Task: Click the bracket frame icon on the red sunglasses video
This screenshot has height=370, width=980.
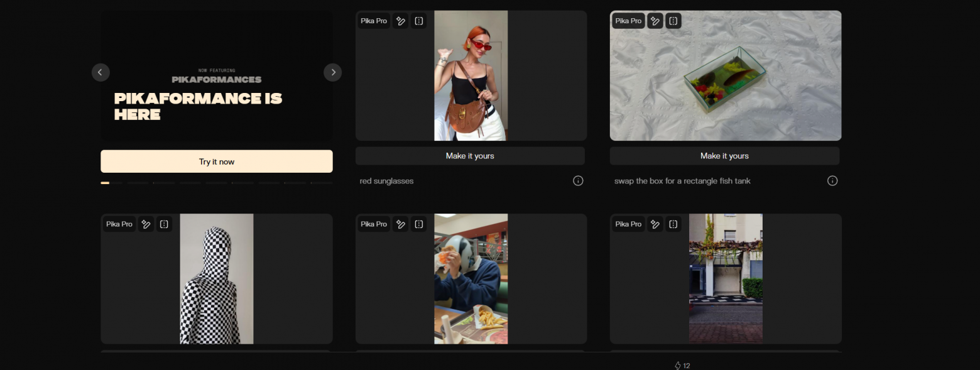Action: point(419,21)
